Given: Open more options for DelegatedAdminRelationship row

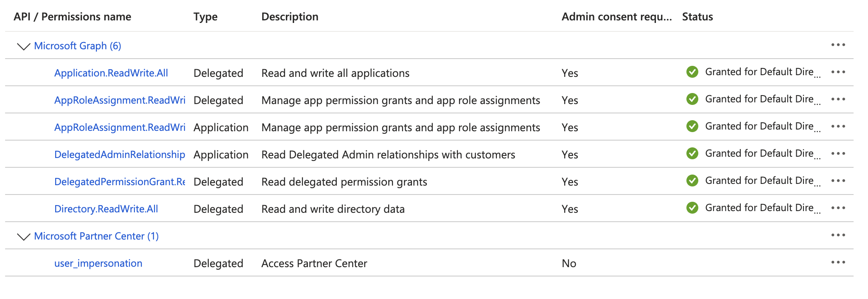Looking at the screenshot, I should coord(838,154).
